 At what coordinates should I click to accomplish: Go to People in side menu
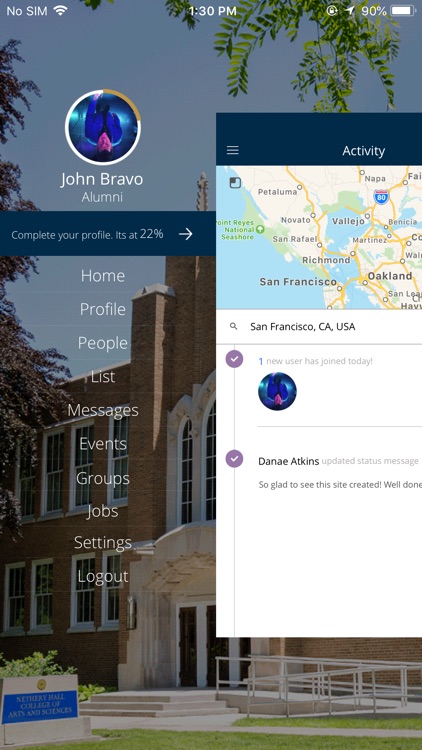[x=103, y=343]
